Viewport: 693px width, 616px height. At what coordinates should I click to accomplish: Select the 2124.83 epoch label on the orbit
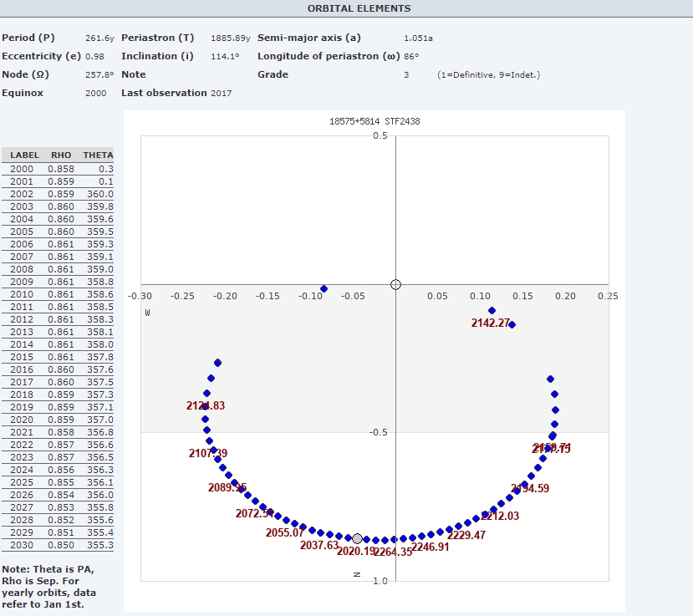[205, 405]
